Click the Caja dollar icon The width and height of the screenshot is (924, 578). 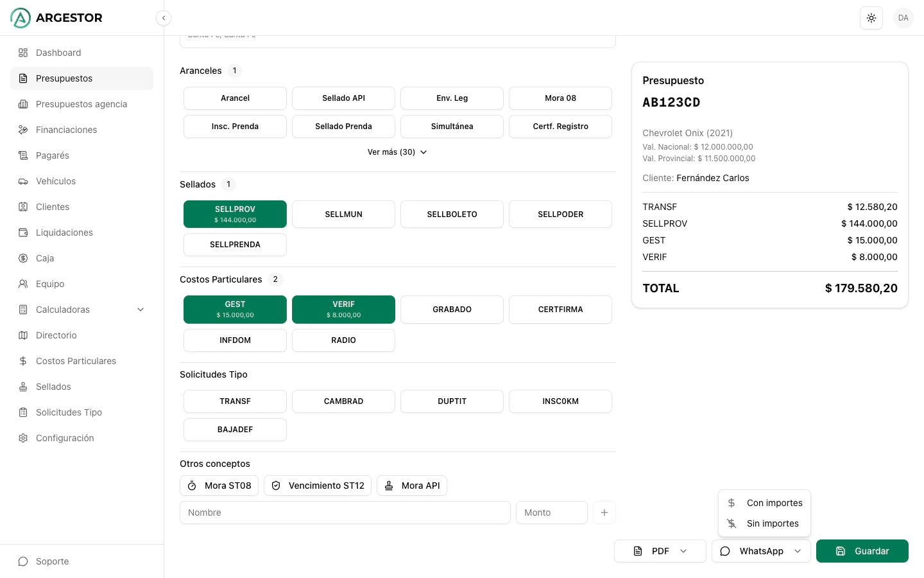coord(23,258)
